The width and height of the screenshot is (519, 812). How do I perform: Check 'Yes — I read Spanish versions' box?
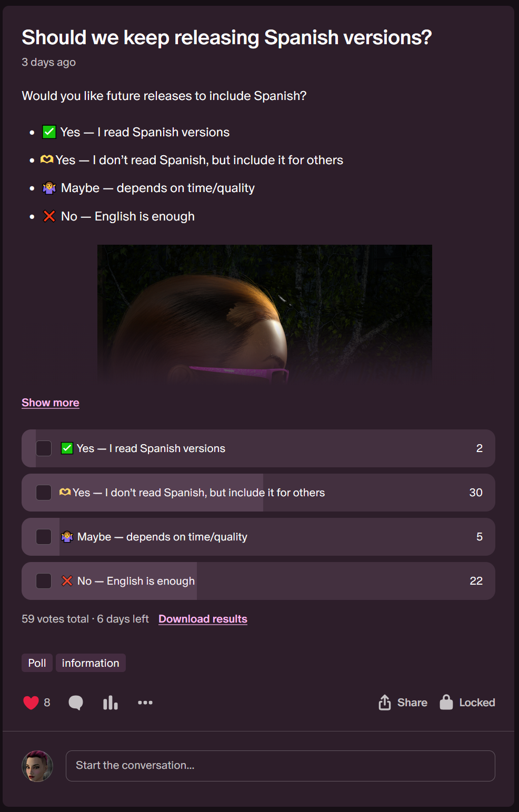[x=44, y=448]
